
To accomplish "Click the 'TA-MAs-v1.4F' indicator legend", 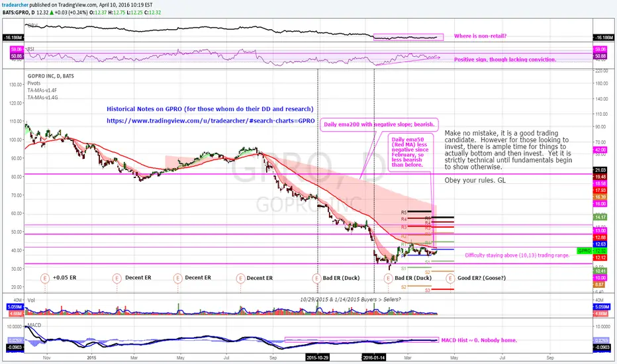I will tap(42, 90).
